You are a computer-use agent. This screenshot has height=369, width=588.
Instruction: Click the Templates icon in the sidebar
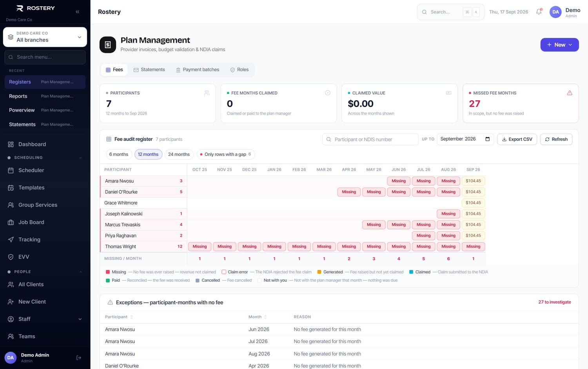click(x=11, y=188)
